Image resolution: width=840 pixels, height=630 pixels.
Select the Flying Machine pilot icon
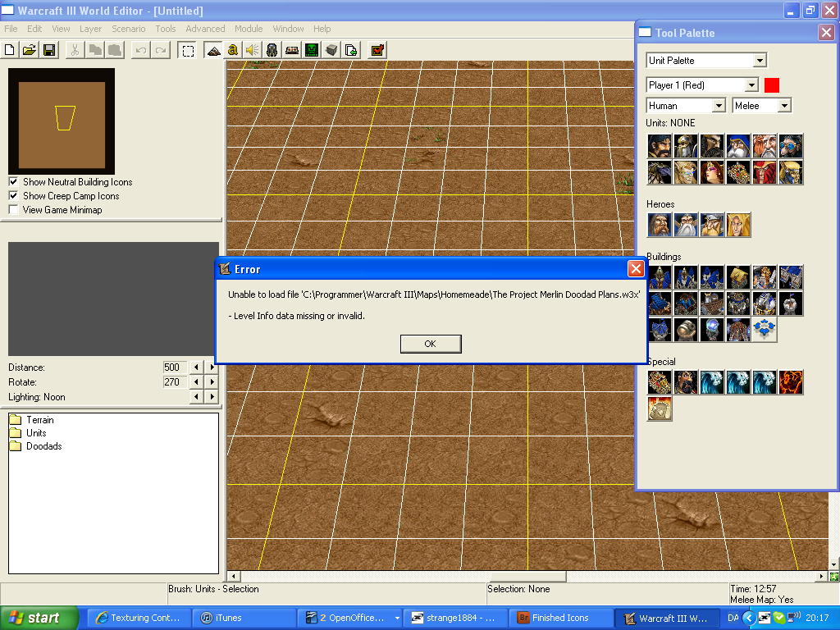coord(791,146)
